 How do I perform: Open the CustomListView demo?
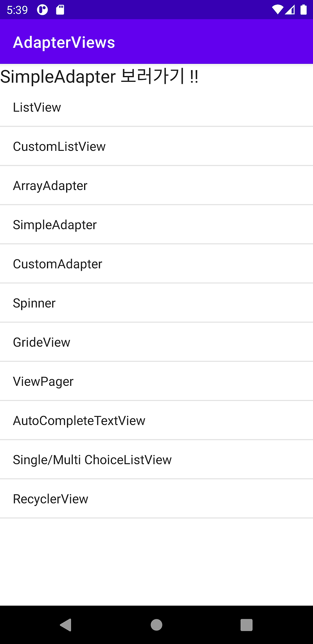(59, 146)
